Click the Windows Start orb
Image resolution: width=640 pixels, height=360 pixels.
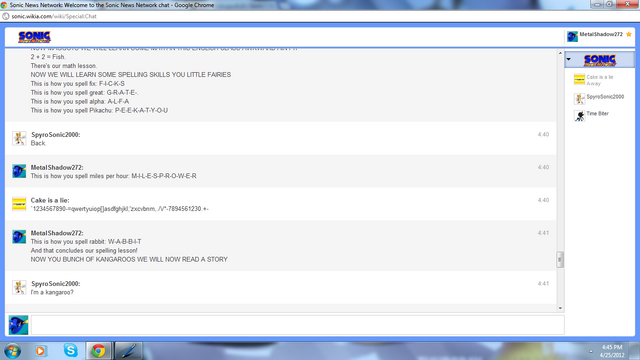coord(13,351)
